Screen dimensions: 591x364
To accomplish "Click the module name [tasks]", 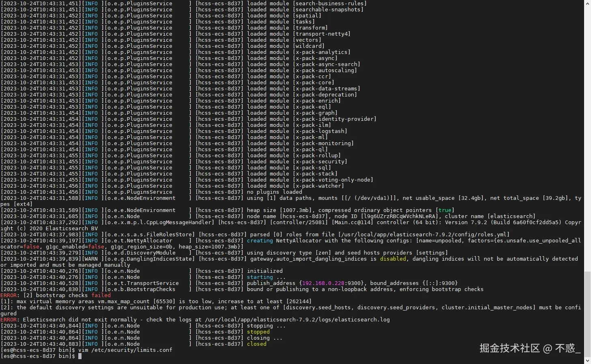I will tap(303, 22).
